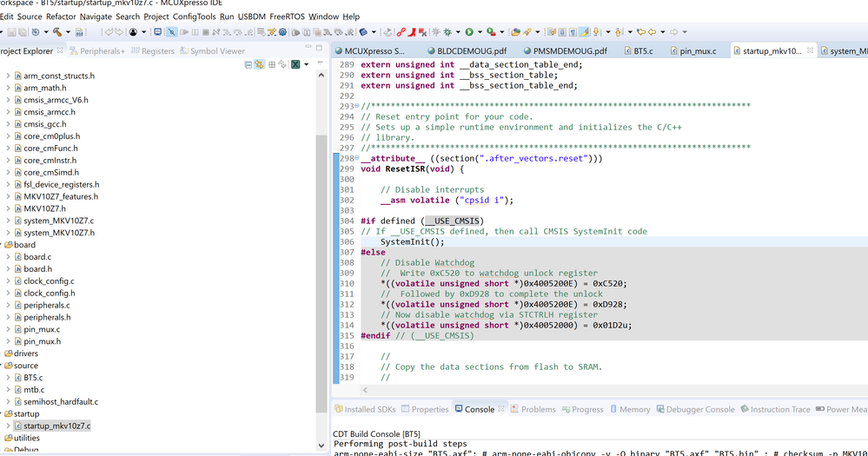Open the FreeRTOS menu

(287, 17)
